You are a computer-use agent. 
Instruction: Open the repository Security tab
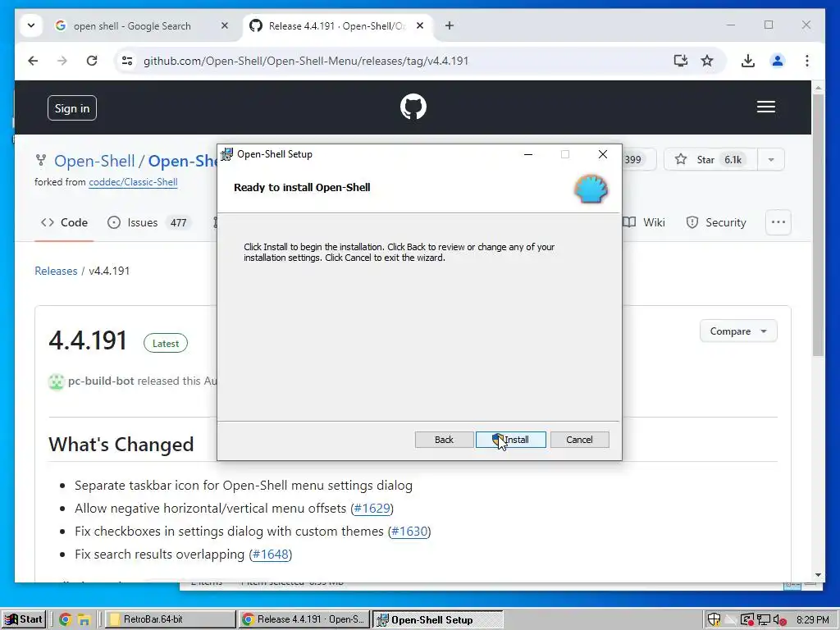[x=716, y=222]
